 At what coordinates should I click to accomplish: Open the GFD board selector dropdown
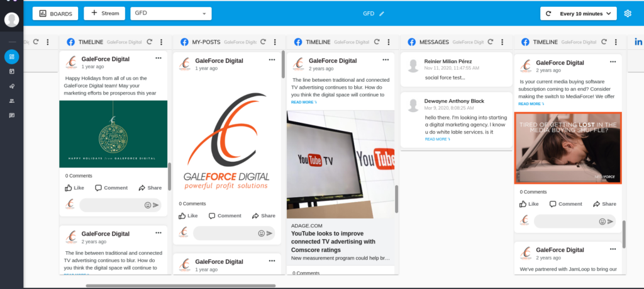click(x=171, y=13)
